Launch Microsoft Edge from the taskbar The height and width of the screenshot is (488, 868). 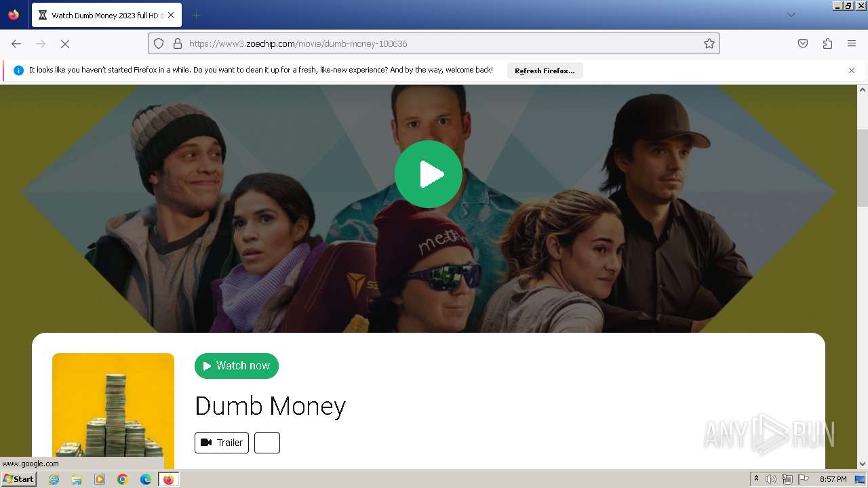146,479
